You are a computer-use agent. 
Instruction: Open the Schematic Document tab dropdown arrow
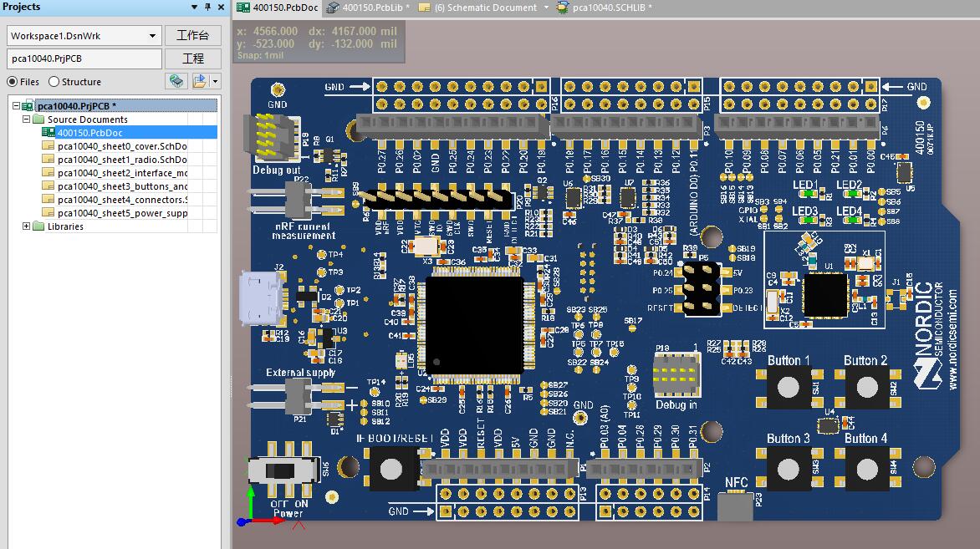[x=547, y=8]
